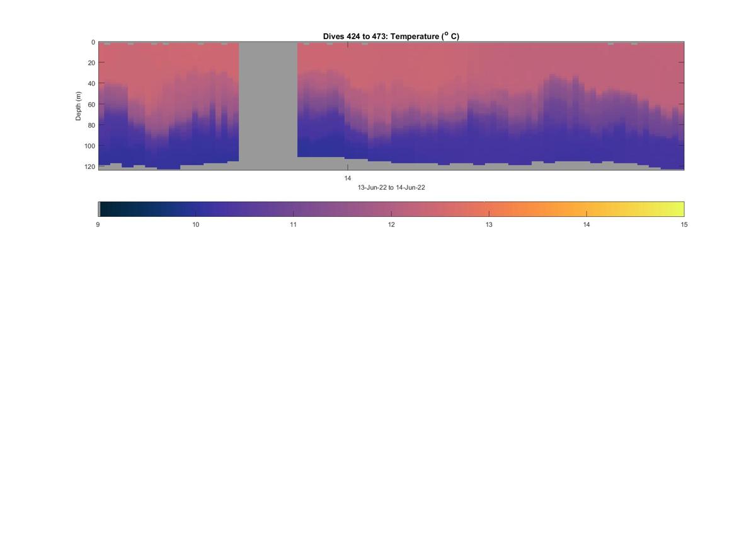Viewport: 756px width, 558px height.
Task: Click colorbar tick label '12'
Action: pyautogui.click(x=391, y=225)
